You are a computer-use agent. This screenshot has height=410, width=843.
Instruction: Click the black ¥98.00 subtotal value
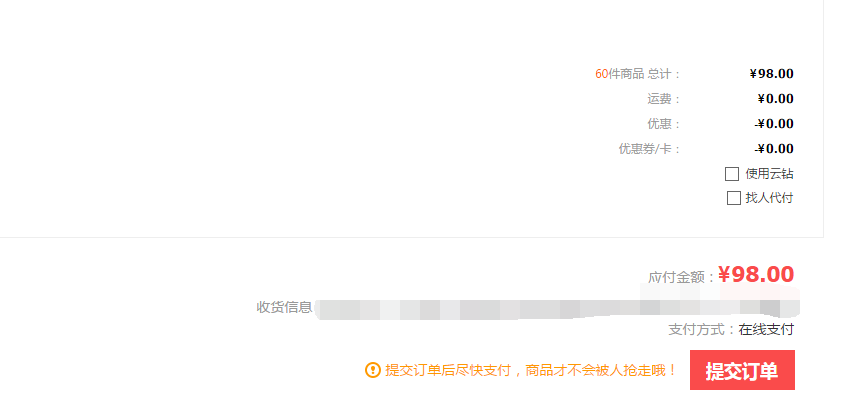[x=771, y=74]
